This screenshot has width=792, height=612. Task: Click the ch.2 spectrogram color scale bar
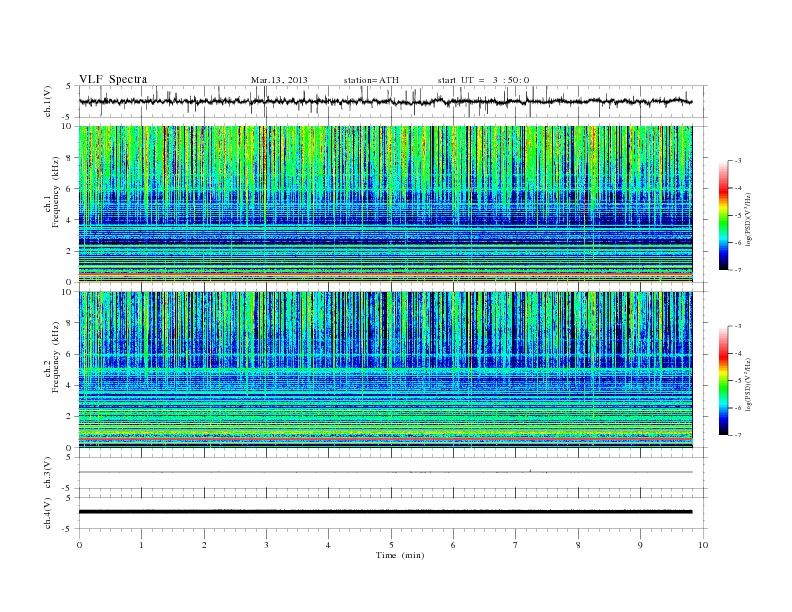point(723,381)
